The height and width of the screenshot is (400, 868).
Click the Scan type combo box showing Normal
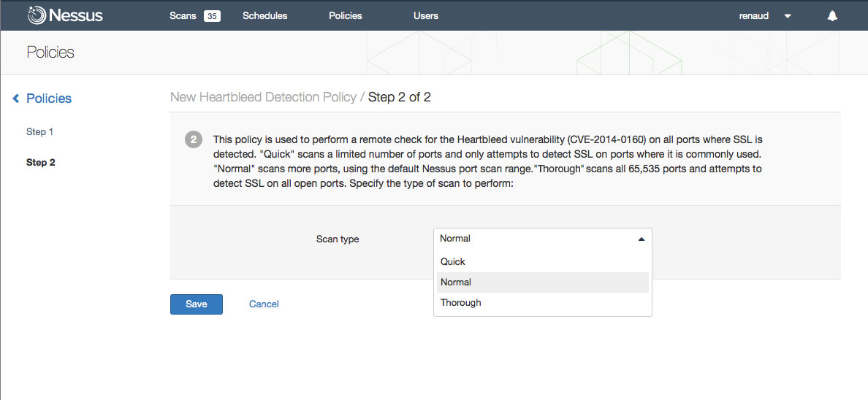click(542, 239)
